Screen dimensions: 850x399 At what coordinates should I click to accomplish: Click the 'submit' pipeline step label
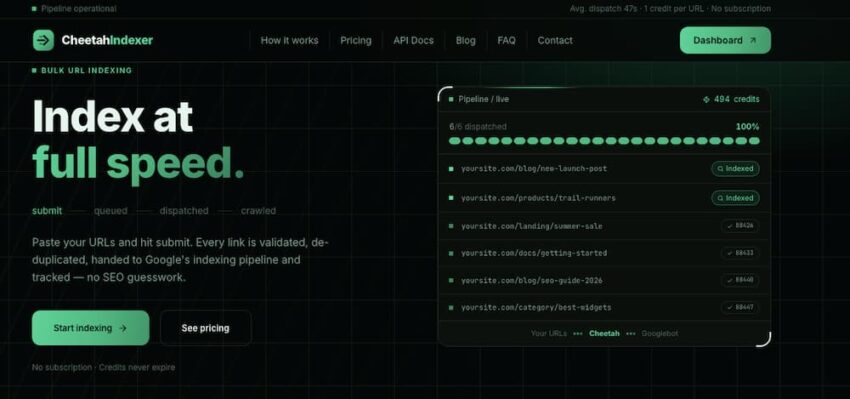(x=47, y=211)
